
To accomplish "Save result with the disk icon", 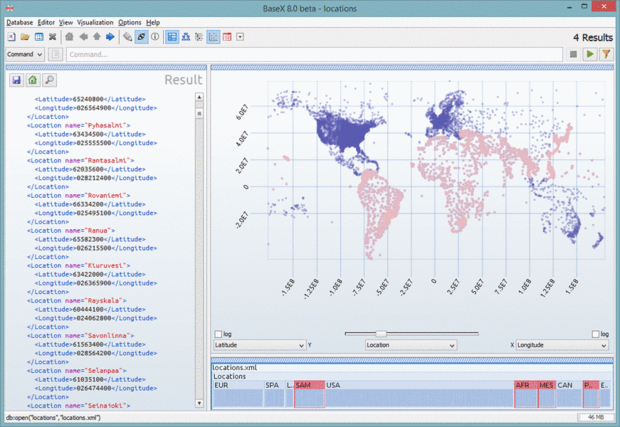I will 16,80.
